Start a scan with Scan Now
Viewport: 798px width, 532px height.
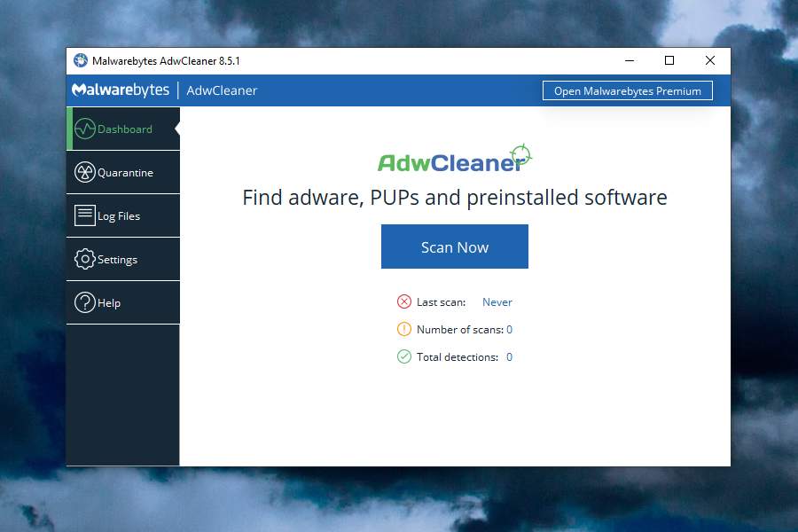[455, 246]
